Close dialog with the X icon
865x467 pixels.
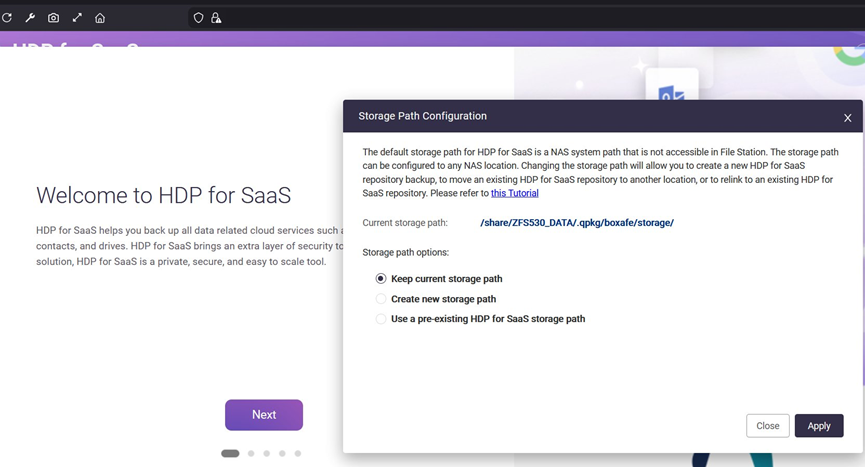(847, 118)
